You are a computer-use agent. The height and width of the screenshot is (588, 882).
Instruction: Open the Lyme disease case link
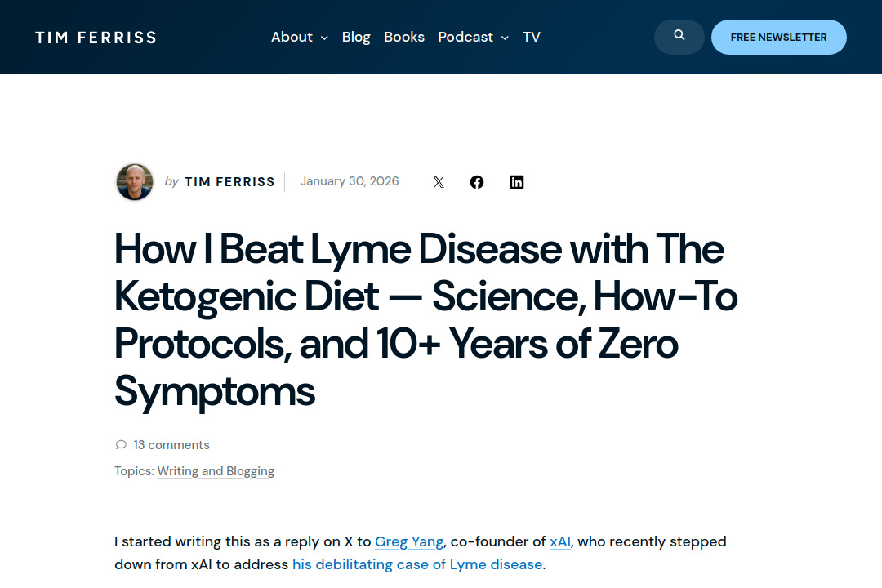[417, 564]
